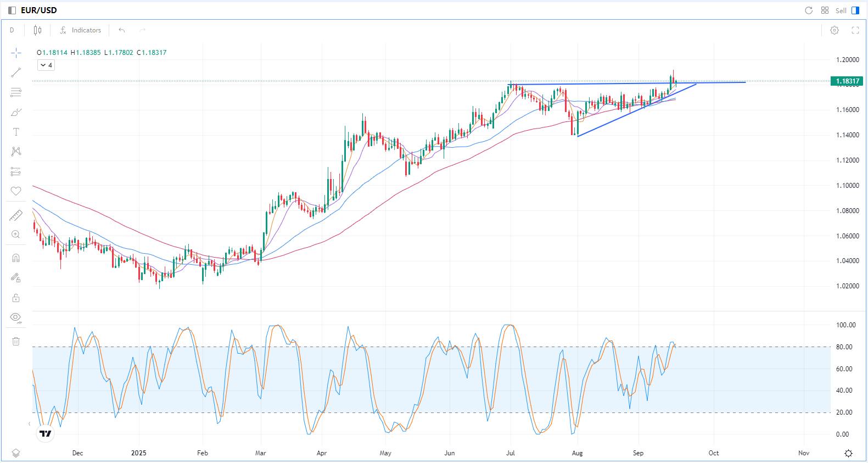This screenshot has height=463, width=868.
Task: Choose the brush drawing tool
Action: pos(16,113)
